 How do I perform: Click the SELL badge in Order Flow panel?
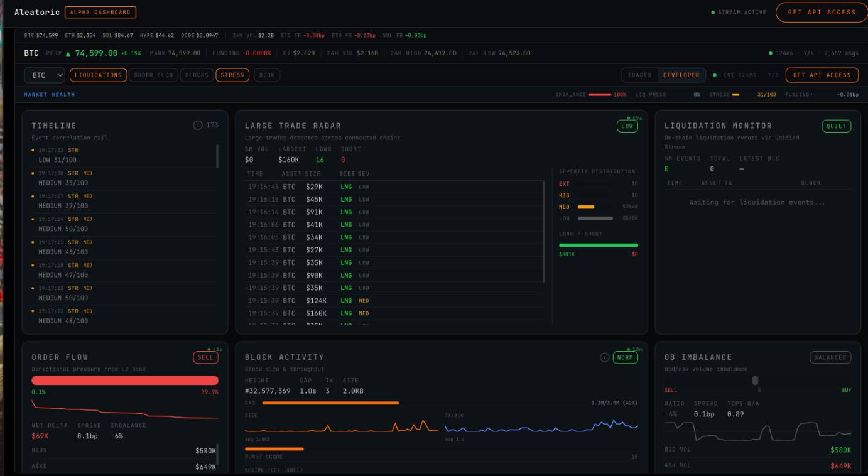click(205, 357)
